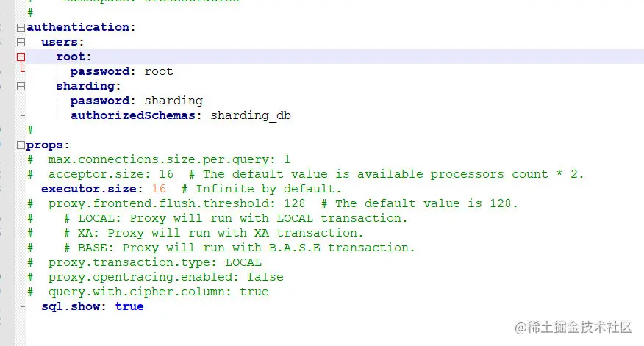Image resolution: width=644 pixels, height=346 pixels.
Task: Collapse the sharding block fold marker
Action: tap(21, 86)
